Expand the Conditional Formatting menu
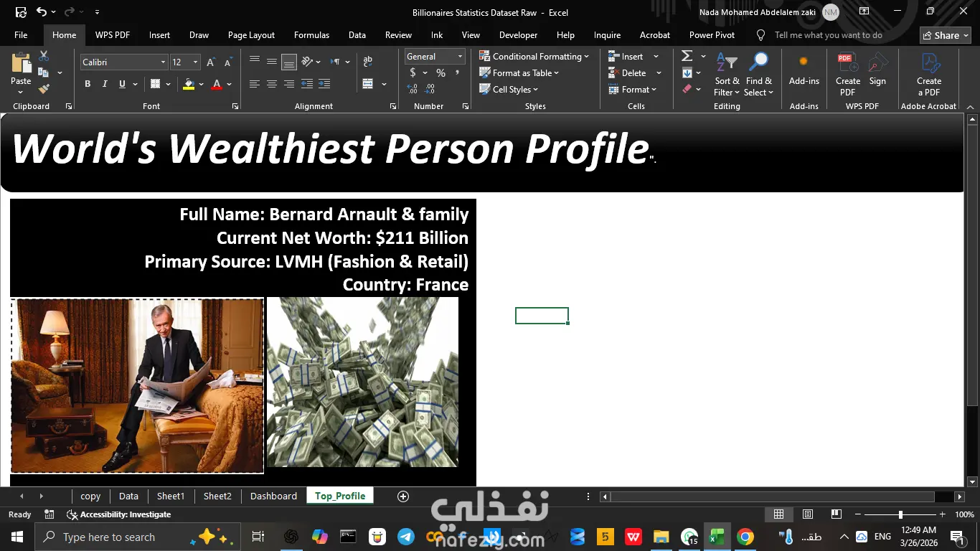Image resolution: width=980 pixels, height=551 pixels. click(534, 56)
